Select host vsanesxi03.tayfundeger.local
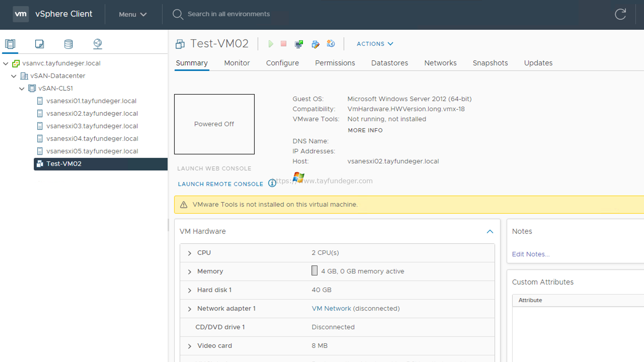The image size is (644, 362). coord(92,126)
